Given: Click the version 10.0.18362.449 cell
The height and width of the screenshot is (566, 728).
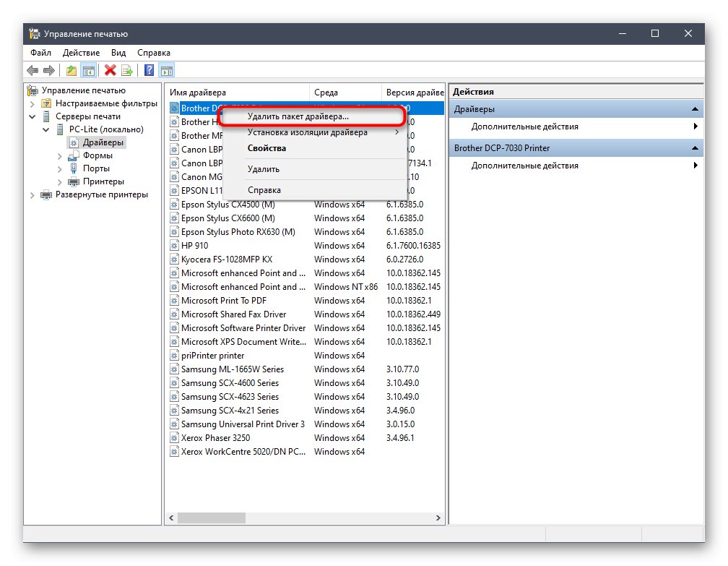Looking at the screenshot, I should coord(413,314).
